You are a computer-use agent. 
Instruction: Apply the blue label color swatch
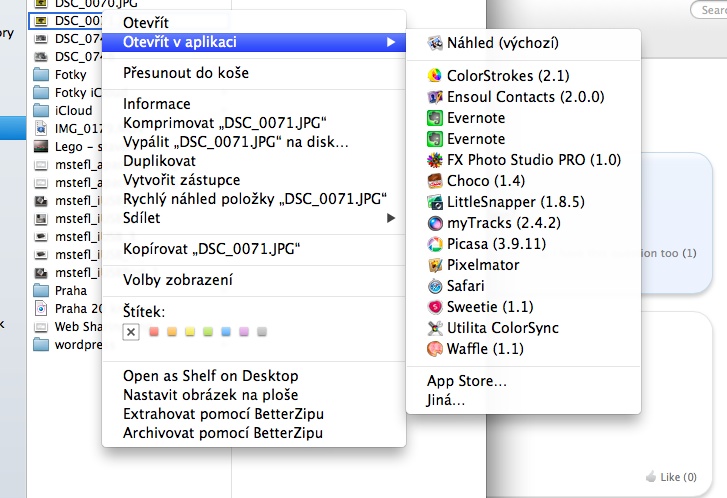click(226, 332)
